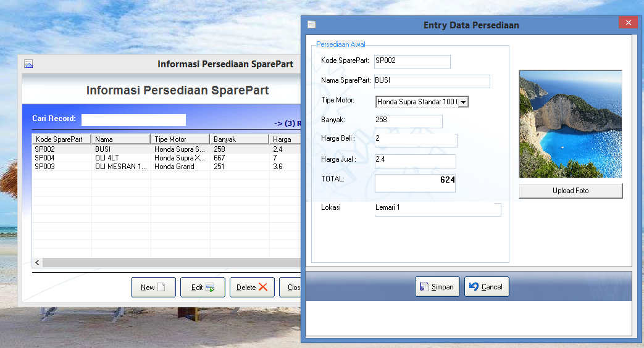Open the Tipe Motor dropdown
The height and width of the screenshot is (348, 644).
[463, 102]
